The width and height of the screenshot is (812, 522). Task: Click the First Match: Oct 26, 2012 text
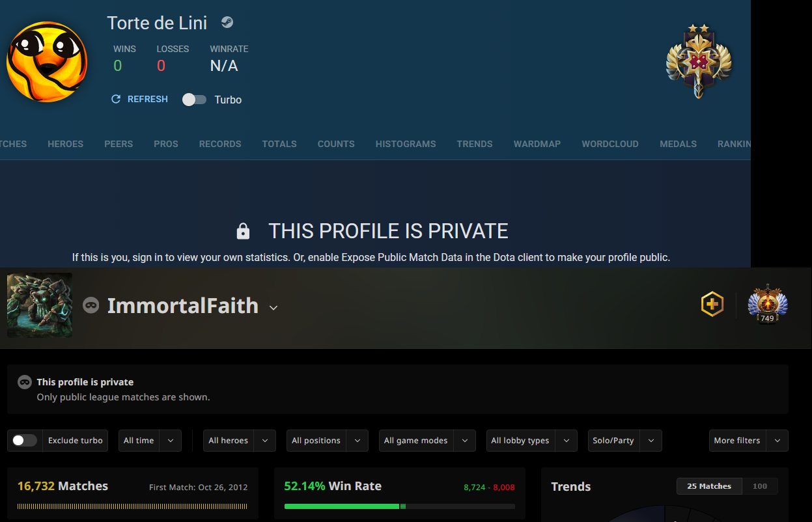click(198, 487)
